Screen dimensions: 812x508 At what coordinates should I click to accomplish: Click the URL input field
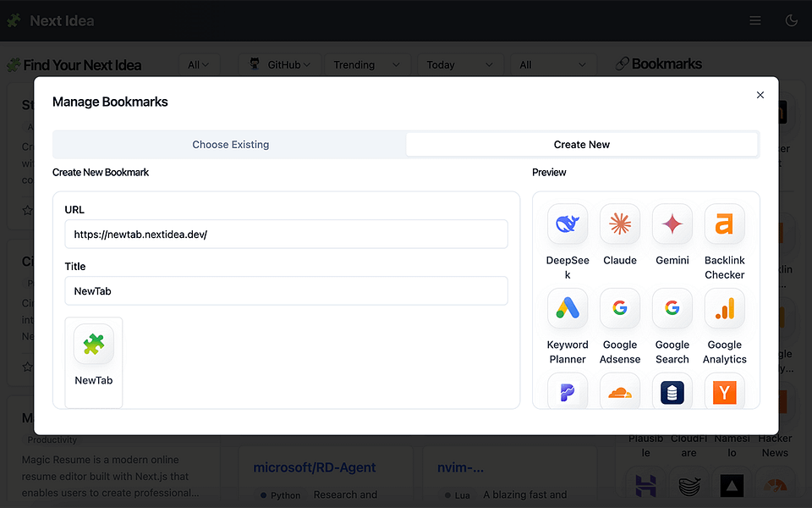coord(287,235)
